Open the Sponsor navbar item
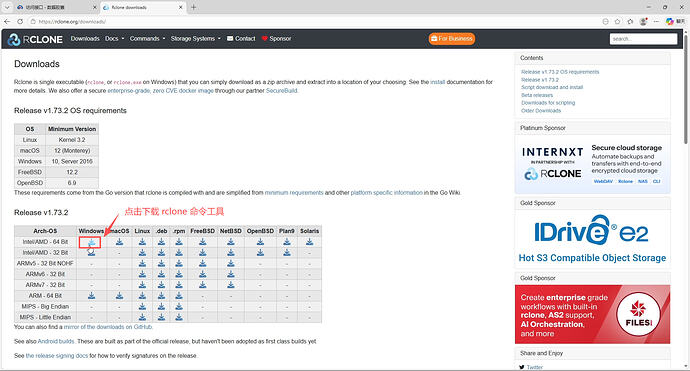The width and height of the screenshot is (690, 371). click(276, 39)
